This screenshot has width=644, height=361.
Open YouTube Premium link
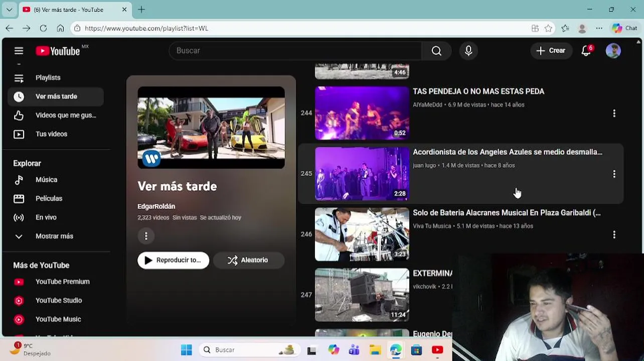click(x=55, y=282)
